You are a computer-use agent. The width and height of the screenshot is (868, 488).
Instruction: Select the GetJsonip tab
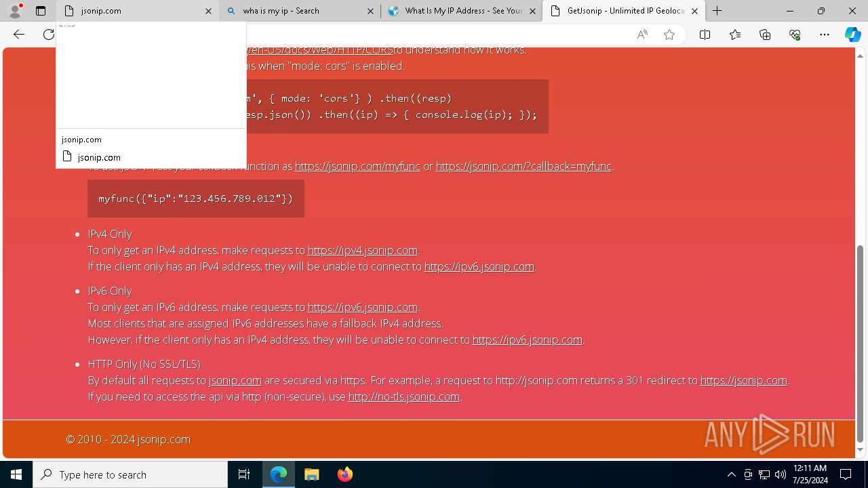pos(623,11)
